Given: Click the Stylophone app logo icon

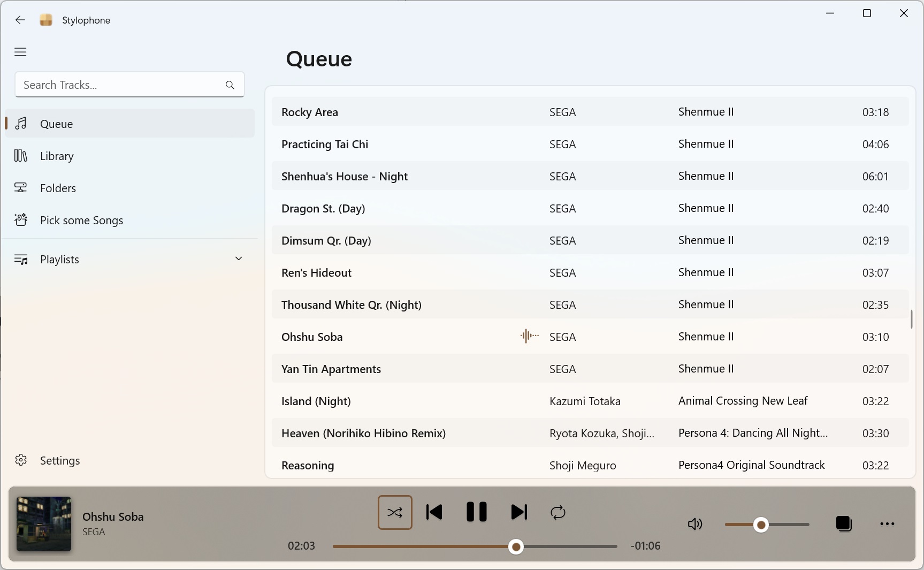Looking at the screenshot, I should click(46, 20).
